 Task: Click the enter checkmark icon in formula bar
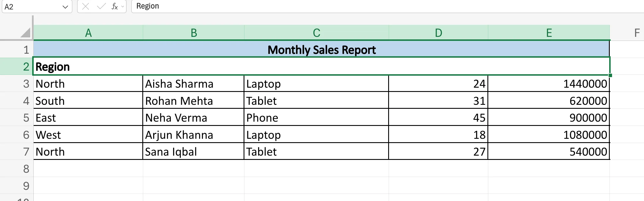[x=101, y=6]
